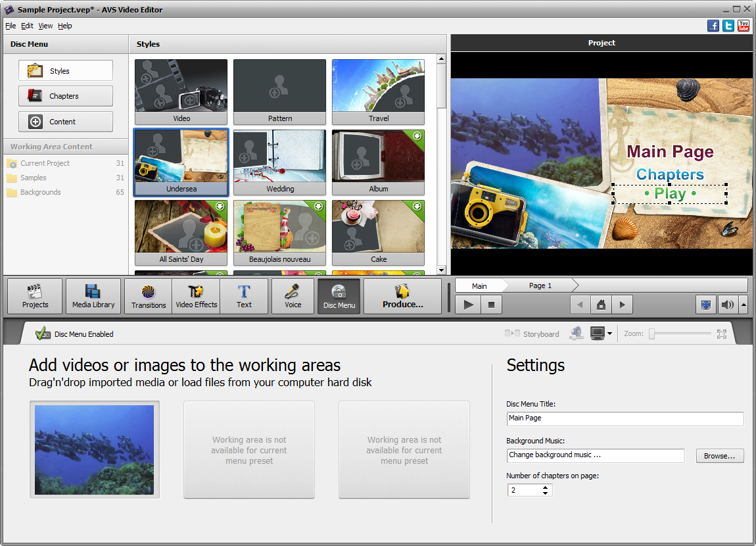Viewport: 756px width, 546px height.
Task: Toggle the Disc Menu Enabled checkbox
Action: pyautogui.click(x=43, y=334)
